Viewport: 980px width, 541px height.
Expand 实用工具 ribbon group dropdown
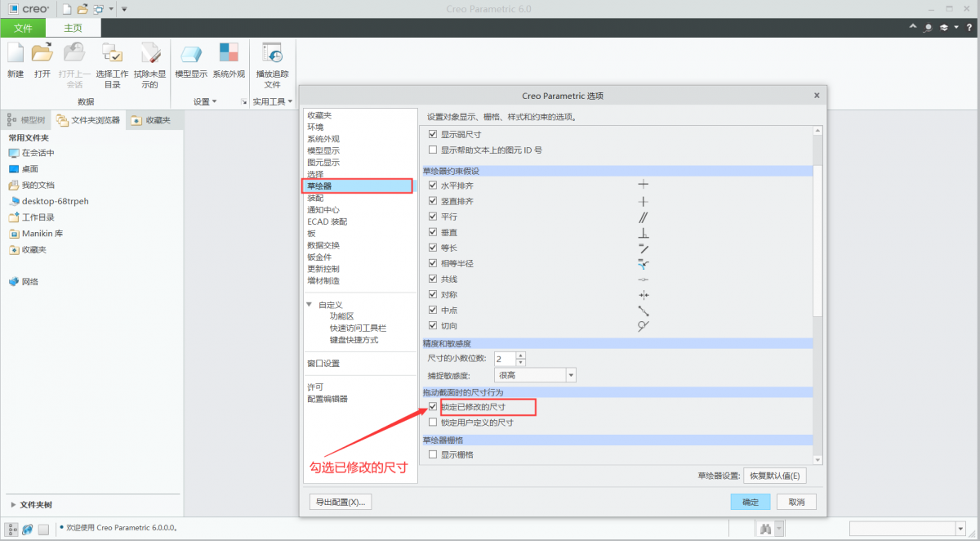coord(272,102)
